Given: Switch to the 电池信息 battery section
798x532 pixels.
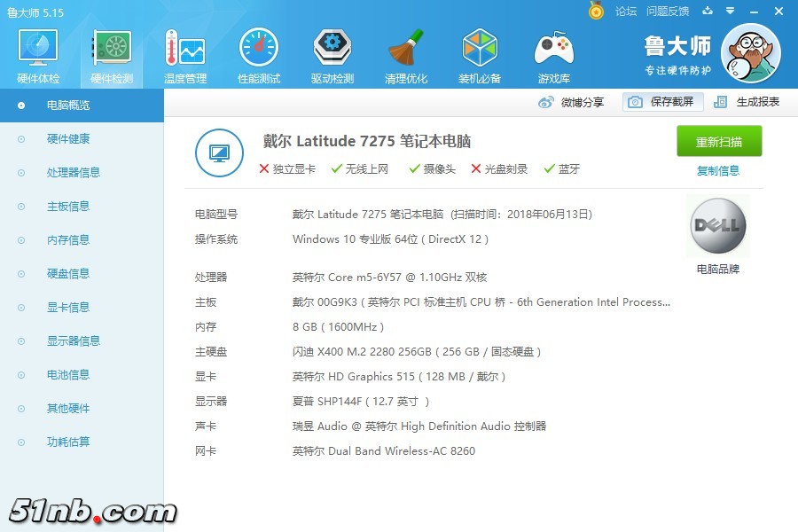Looking at the screenshot, I should (x=71, y=374).
